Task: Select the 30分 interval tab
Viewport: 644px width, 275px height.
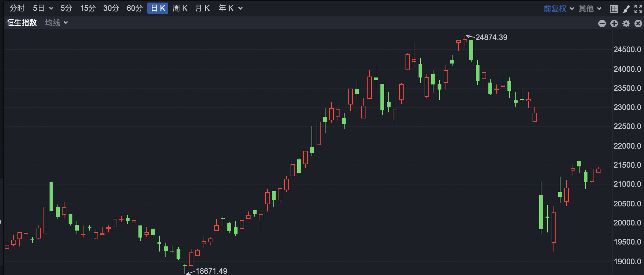Action: pos(111,8)
